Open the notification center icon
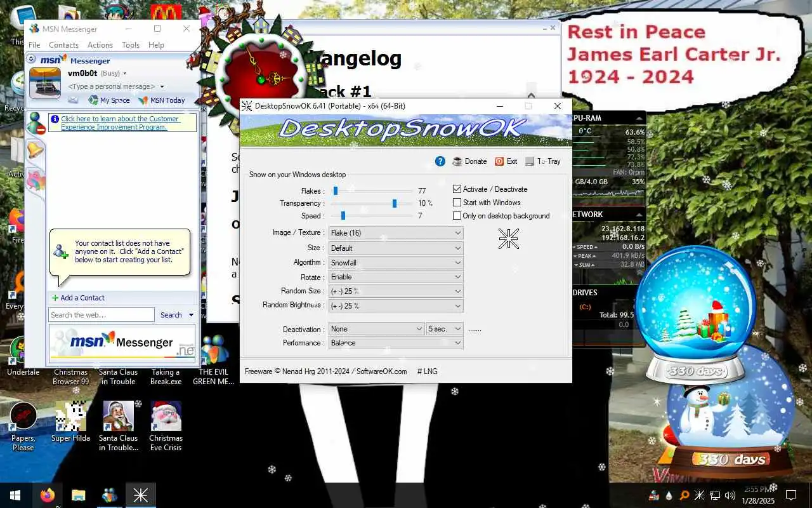 point(791,495)
